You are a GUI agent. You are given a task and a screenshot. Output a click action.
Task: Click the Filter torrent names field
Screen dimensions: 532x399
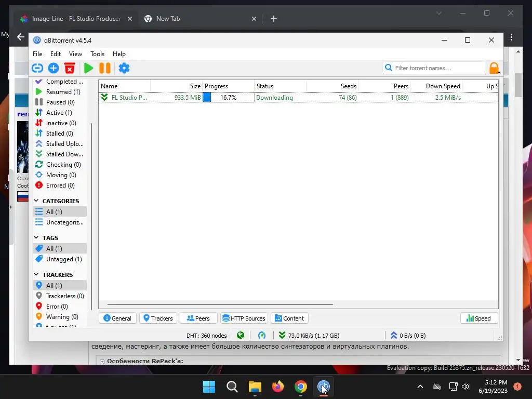tap(434, 68)
